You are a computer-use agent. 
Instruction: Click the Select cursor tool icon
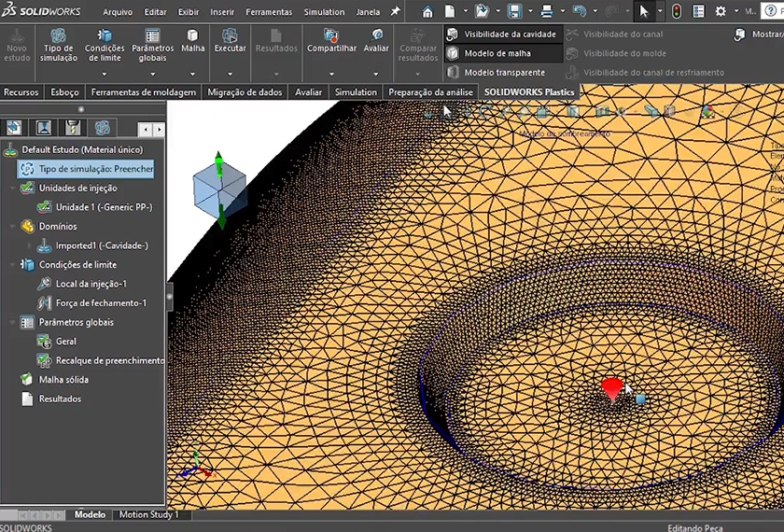tap(643, 11)
